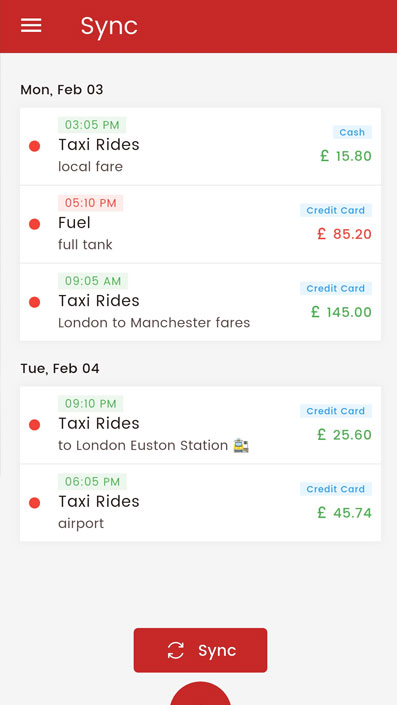Select the airport Taxi Rides entry

pyautogui.click(x=201, y=503)
